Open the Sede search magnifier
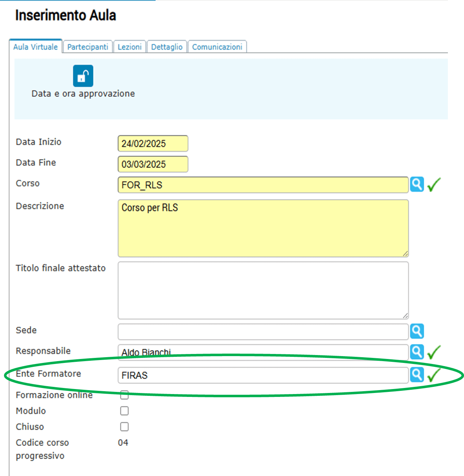The image size is (464, 476). pos(417,331)
